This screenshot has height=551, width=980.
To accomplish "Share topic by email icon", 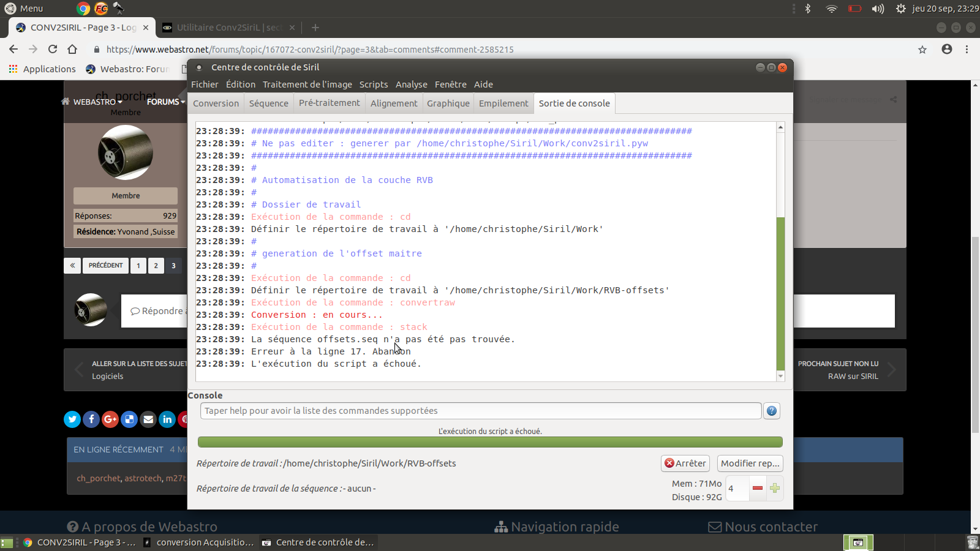I will [x=148, y=419].
